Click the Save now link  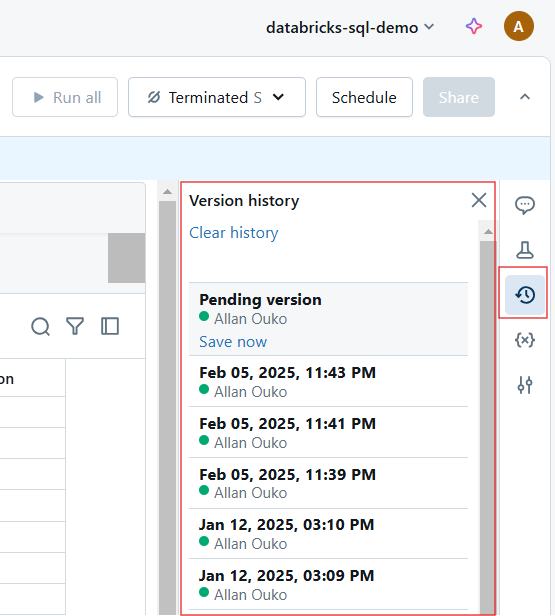[233, 342]
